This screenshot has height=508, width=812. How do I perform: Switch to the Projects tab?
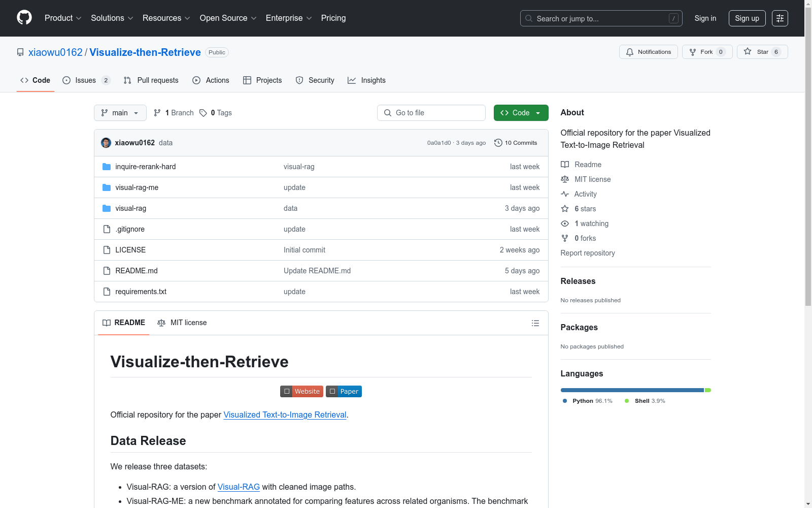point(262,80)
